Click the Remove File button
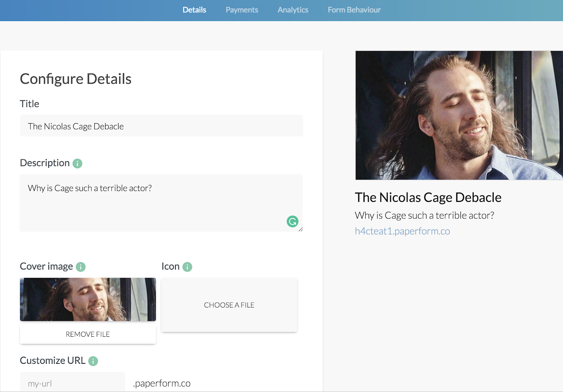The width and height of the screenshot is (563, 392). [88, 334]
